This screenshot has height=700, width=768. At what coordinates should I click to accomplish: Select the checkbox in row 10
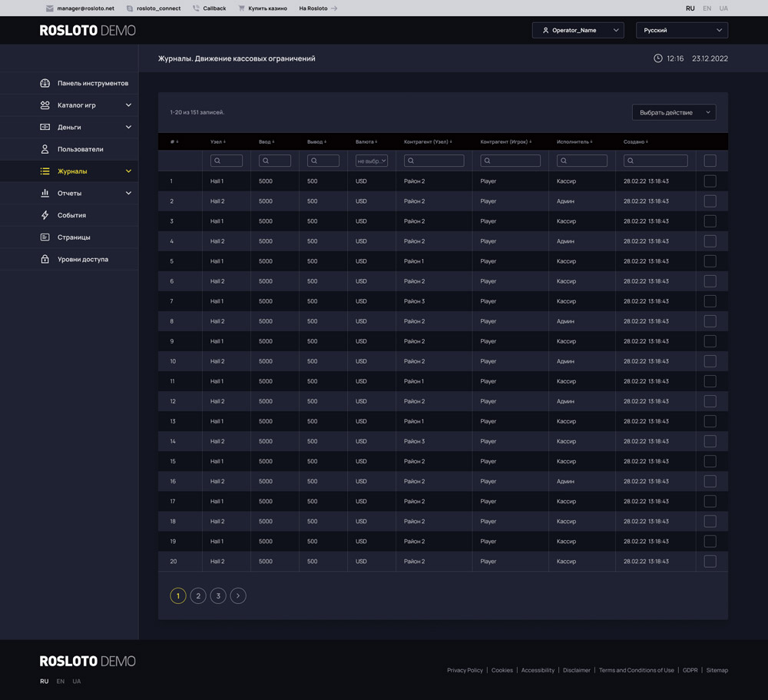[x=710, y=361]
